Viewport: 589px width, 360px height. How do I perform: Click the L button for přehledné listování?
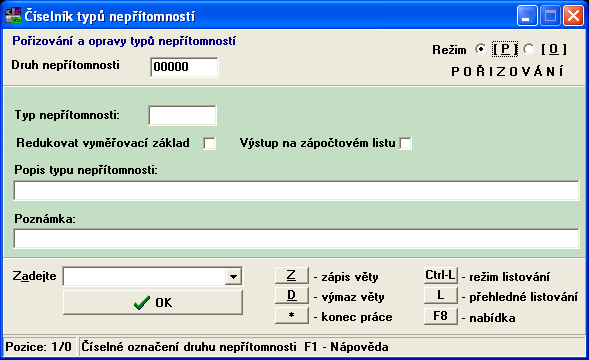coord(441,295)
